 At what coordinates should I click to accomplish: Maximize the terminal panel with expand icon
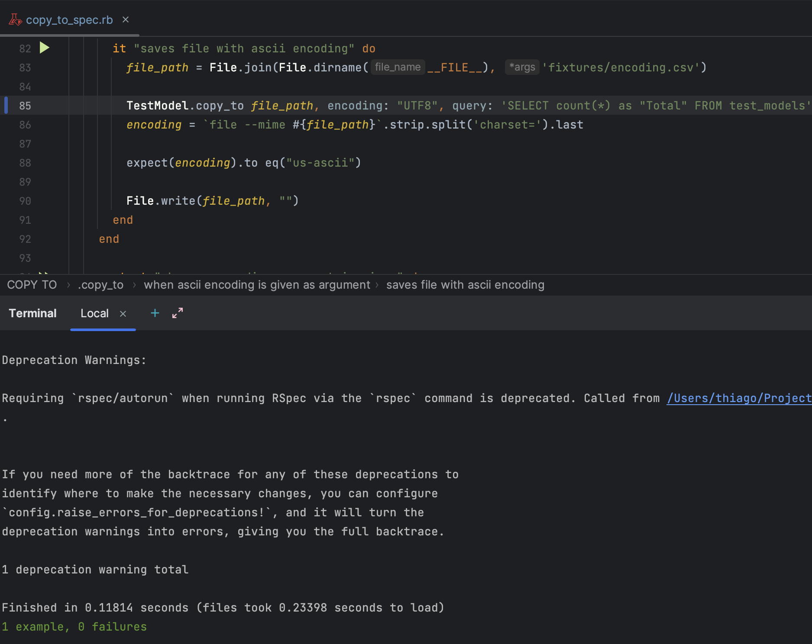pos(178,313)
